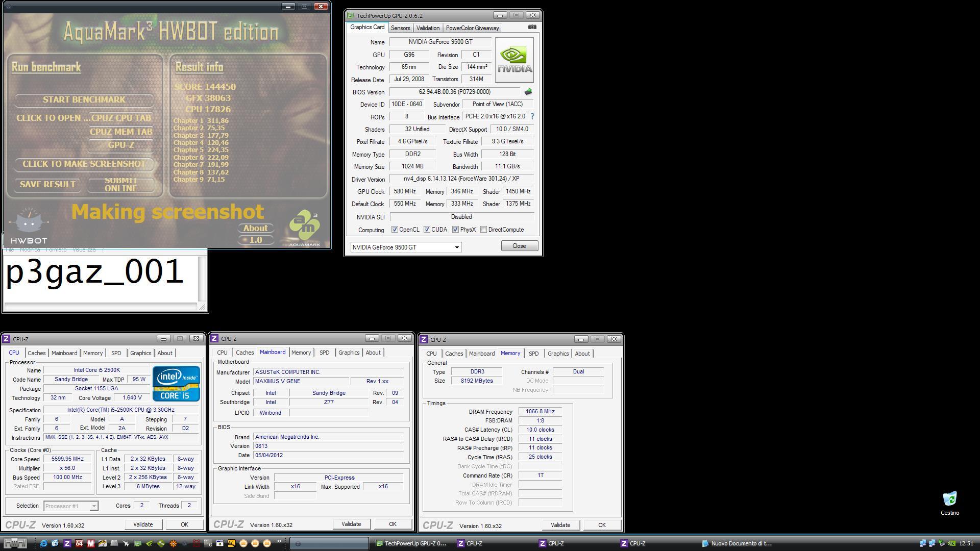Click the GPU-Z screenshot camera icon

pos(532,27)
